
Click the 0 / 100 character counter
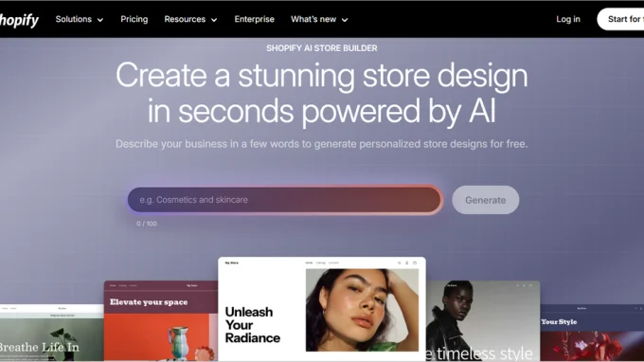147,224
